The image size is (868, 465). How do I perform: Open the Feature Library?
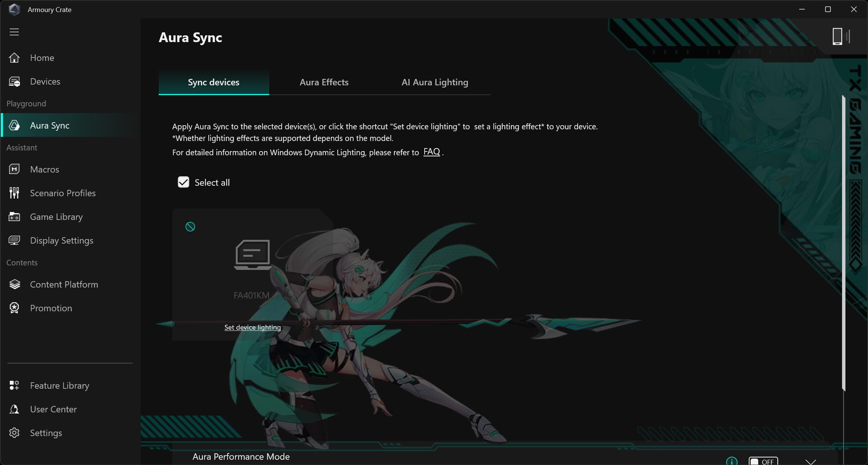point(59,386)
